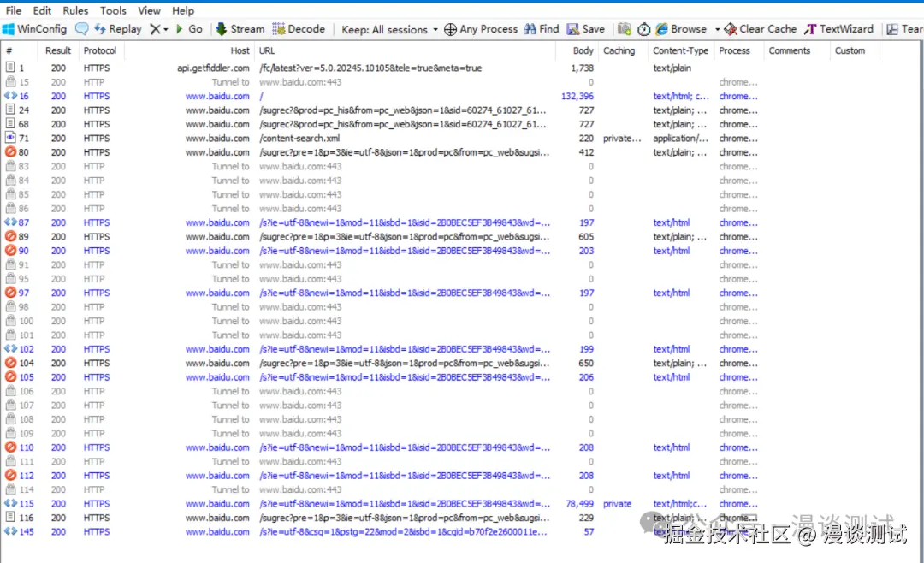Select the /content-search.xml URL cell

click(299, 138)
